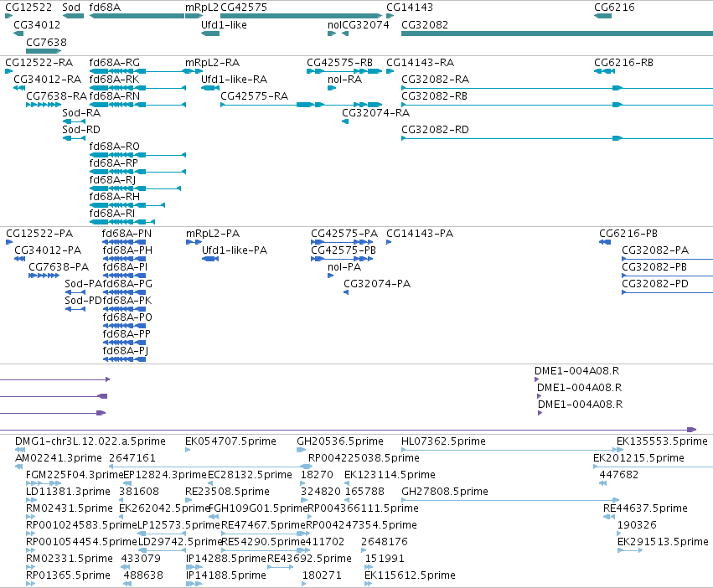Click the Sod gene label
Viewport: 713px width, 588px height.
pos(71,8)
